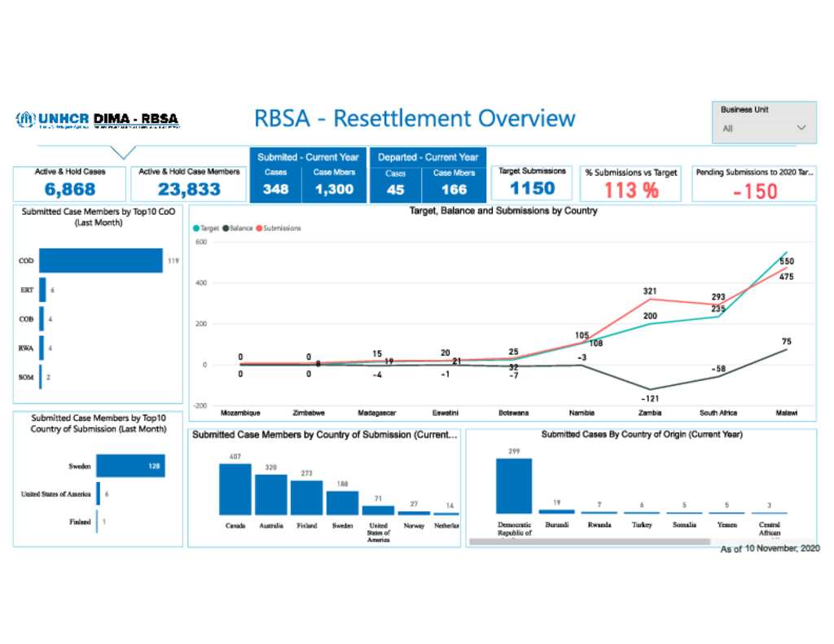
Task: Click the Burundi bar in the origin chart
Action: coord(558,510)
